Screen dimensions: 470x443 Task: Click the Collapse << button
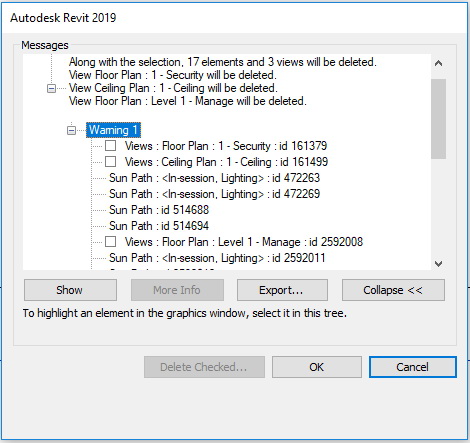(393, 290)
